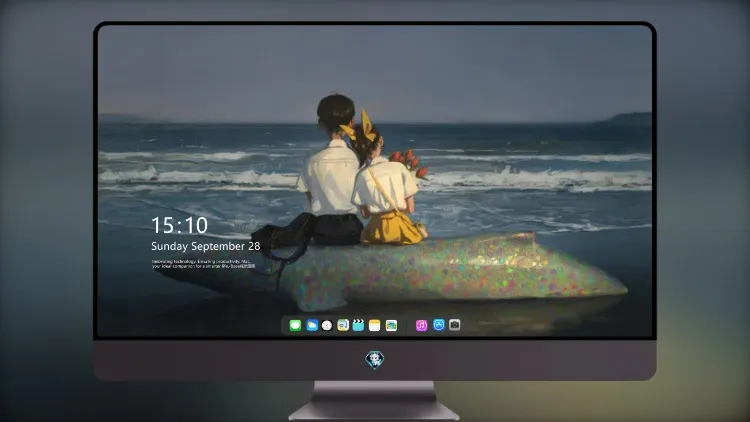The width and height of the screenshot is (750, 422).
Task: Open the clapperboard video app in dock
Action: click(x=358, y=325)
